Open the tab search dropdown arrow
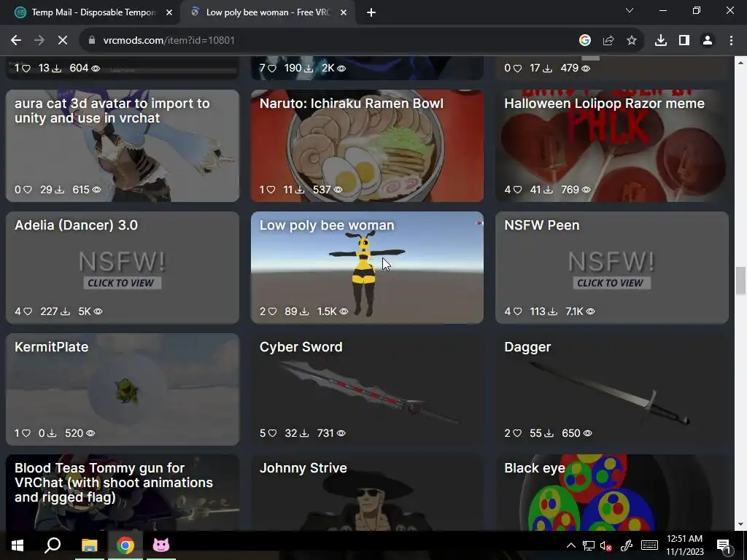Image resolution: width=747 pixels, height=560 pixels. 630,10
